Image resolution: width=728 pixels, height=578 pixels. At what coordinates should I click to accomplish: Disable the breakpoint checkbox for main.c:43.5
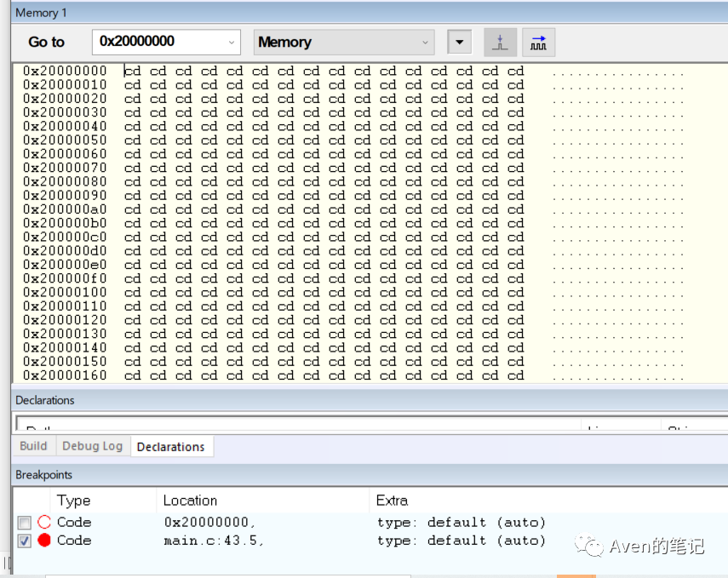click(24, 541)
